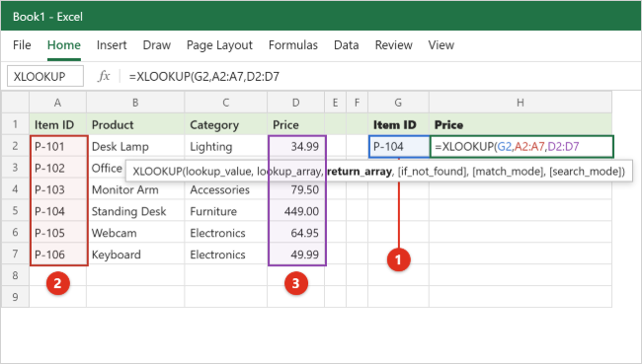Click Keyboard's 'Electronics' category cell
642x364 pixels.
[226, 255]
